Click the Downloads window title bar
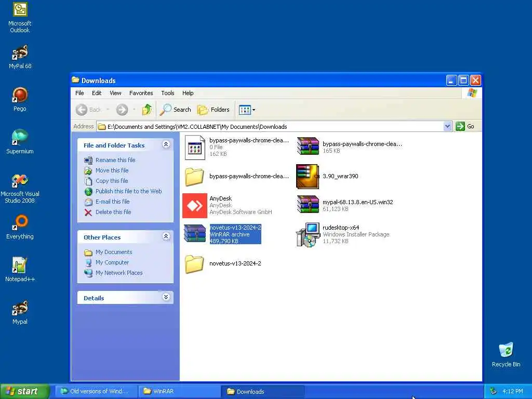Viewport: 532px width, 399px height. pyautogui.click(x=258, y=81)
